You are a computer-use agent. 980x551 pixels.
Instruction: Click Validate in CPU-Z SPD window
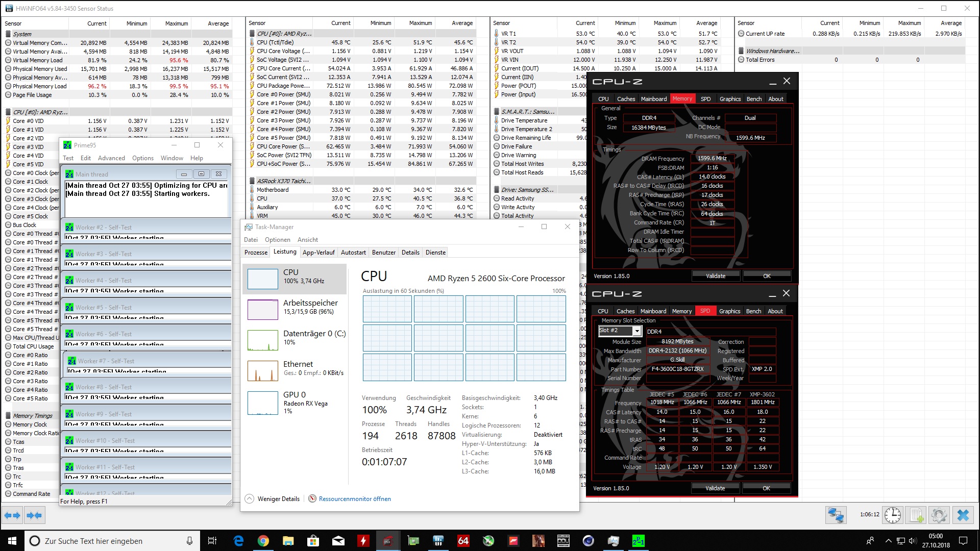715,488
